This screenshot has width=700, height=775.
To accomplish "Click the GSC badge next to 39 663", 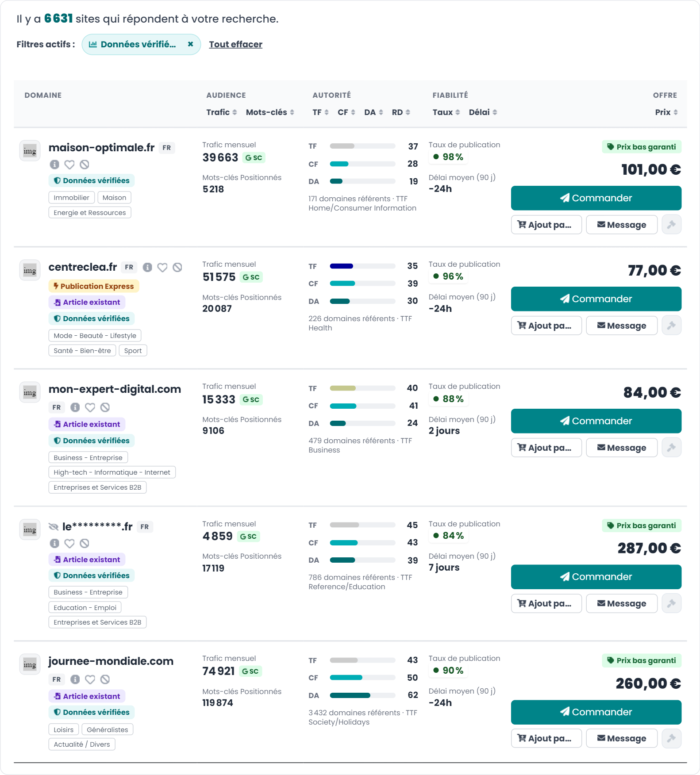I will pos(254,158).
